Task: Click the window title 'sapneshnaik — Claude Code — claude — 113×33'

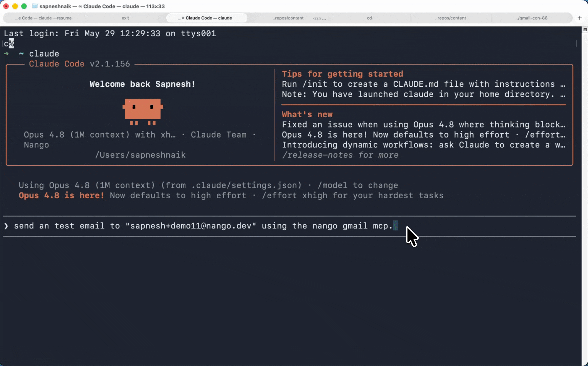Action: click(102, 6)
